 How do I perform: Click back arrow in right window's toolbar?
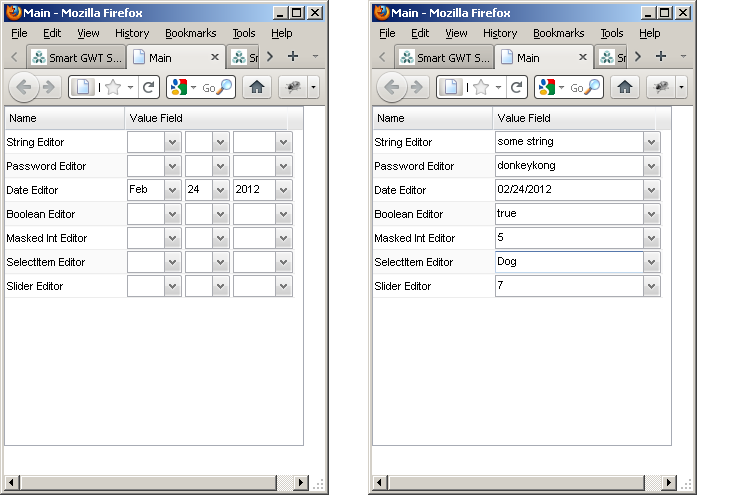pyautogui.click(x=391, y=87)
